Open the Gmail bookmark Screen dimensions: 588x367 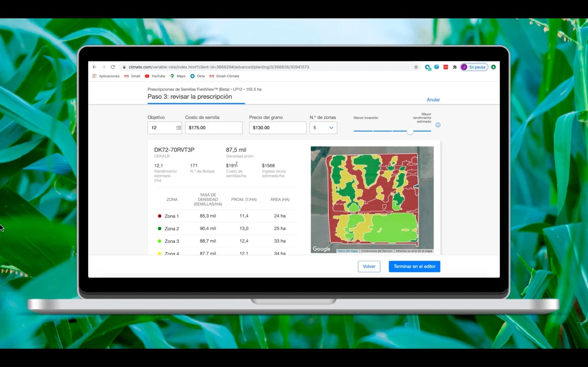pyautogui.click(x=132, y=76)
